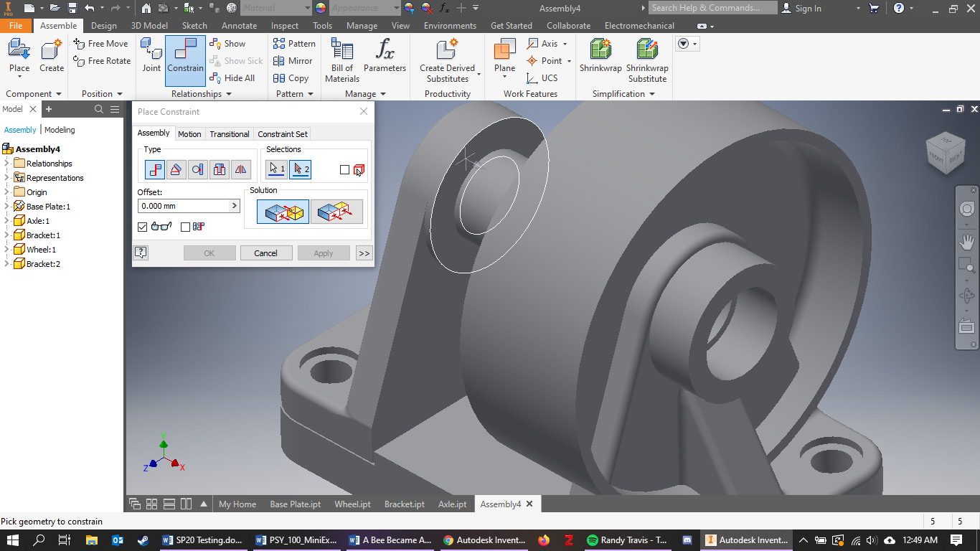Click the Pattern component tool

coord(294,44)
